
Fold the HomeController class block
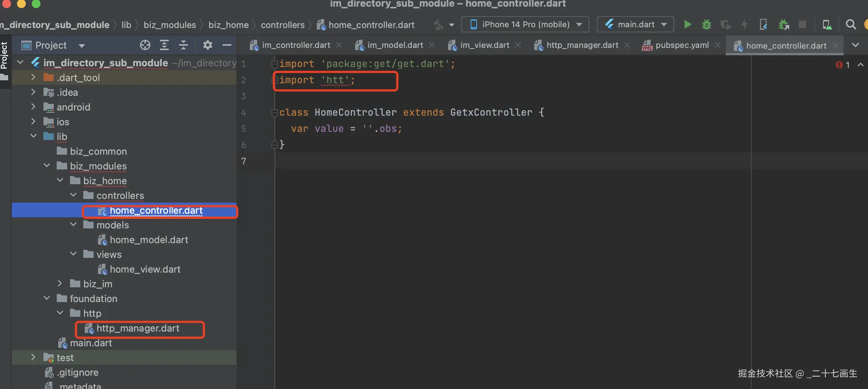274,112
